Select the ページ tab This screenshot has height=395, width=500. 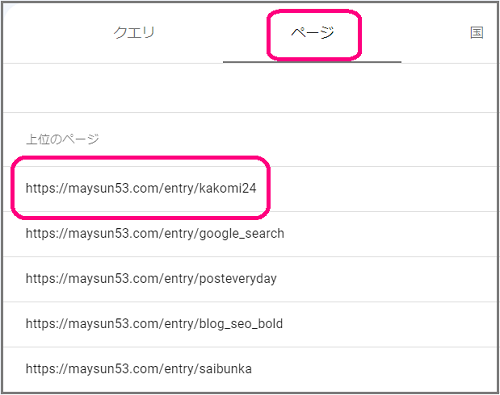click(312, 32)
